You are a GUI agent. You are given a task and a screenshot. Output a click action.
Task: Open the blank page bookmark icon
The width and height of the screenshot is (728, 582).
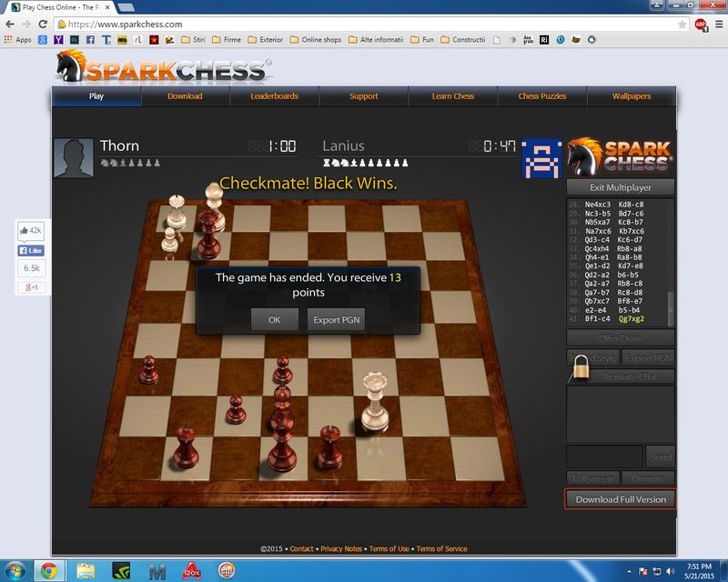click(497, 40)
